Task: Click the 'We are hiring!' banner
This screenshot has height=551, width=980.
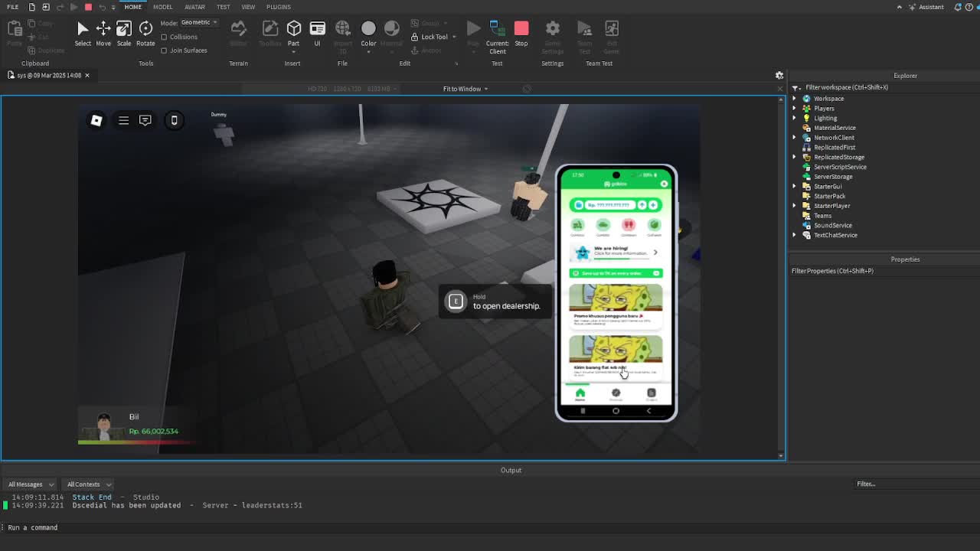Action: (x=616, y=252)
